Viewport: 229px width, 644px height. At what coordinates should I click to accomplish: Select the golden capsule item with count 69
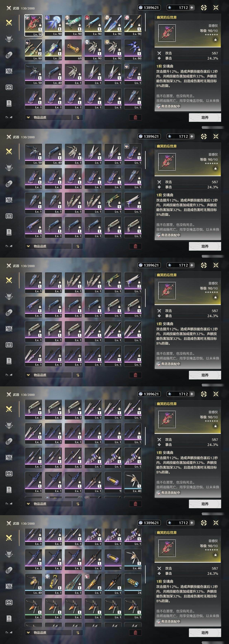[73, 50]
